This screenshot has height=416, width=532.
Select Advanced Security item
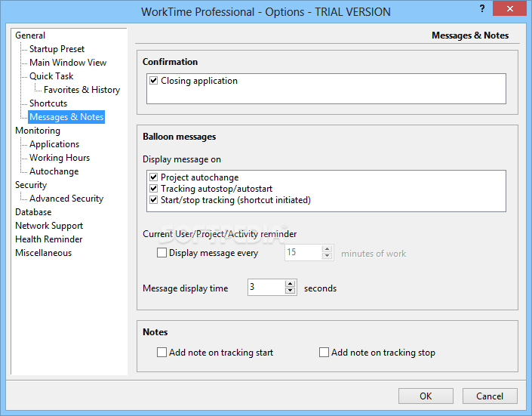click(66, 199)
